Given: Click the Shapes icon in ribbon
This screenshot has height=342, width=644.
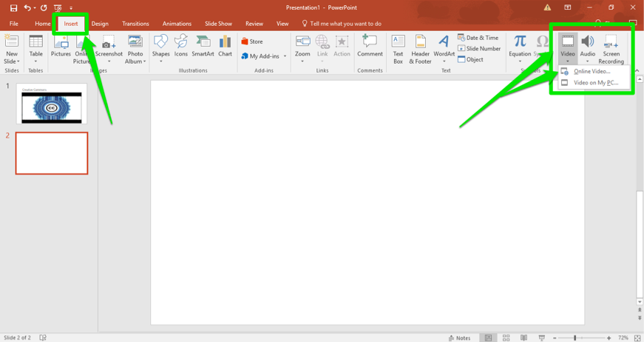Looking at the screenshot, I should click(160, 47).
